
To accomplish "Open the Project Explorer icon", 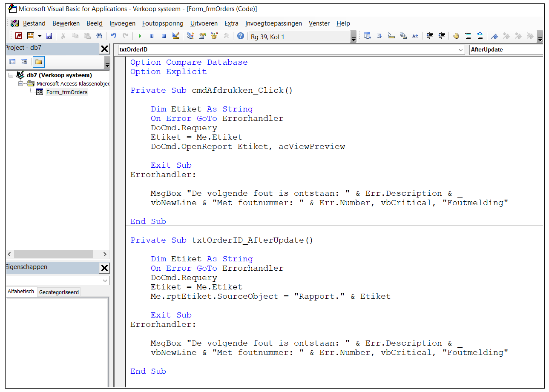I will 190,36.
